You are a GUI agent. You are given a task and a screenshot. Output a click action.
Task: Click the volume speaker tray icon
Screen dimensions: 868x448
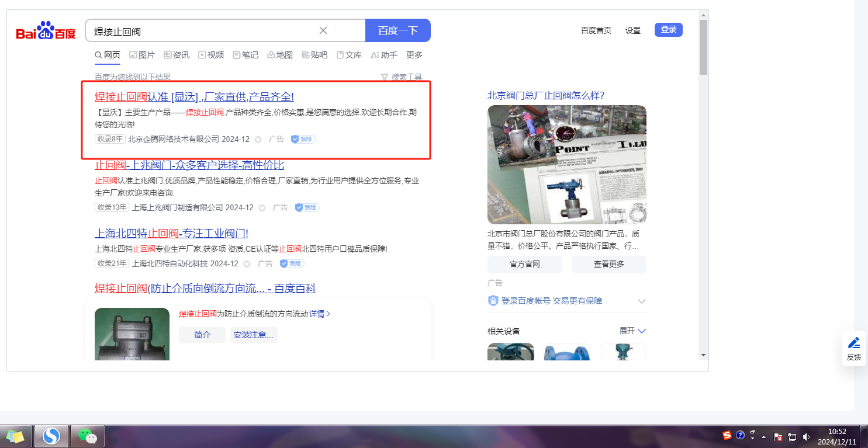[x=806, y=436]
